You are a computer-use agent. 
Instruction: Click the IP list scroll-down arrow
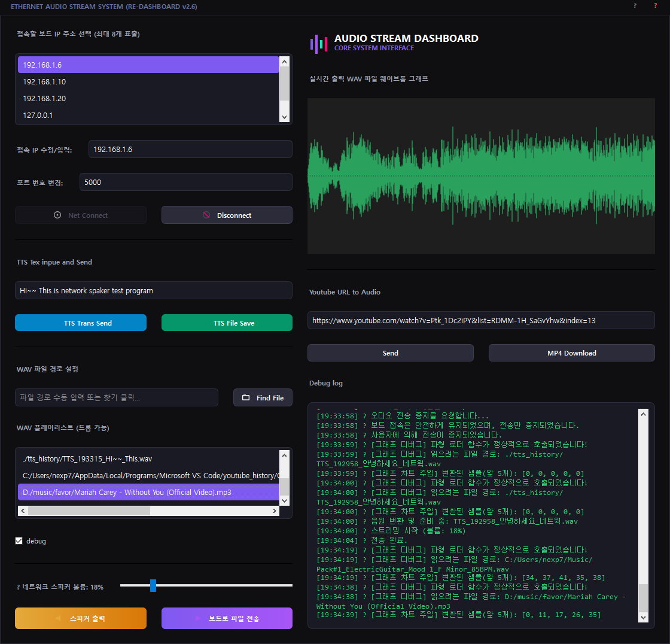[285, 117]
